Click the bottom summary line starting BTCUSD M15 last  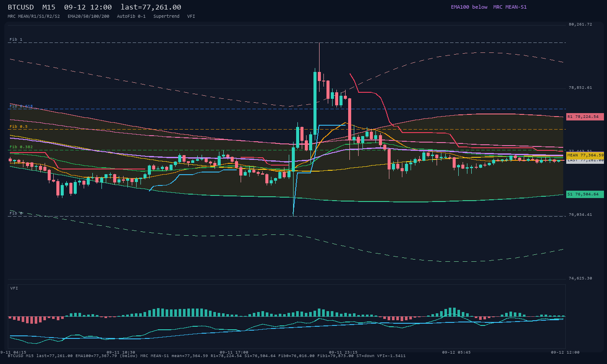click(x=207, y=356)
